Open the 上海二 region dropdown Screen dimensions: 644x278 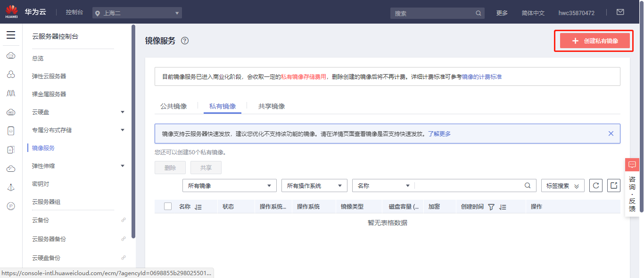click(x=137, y=13)
